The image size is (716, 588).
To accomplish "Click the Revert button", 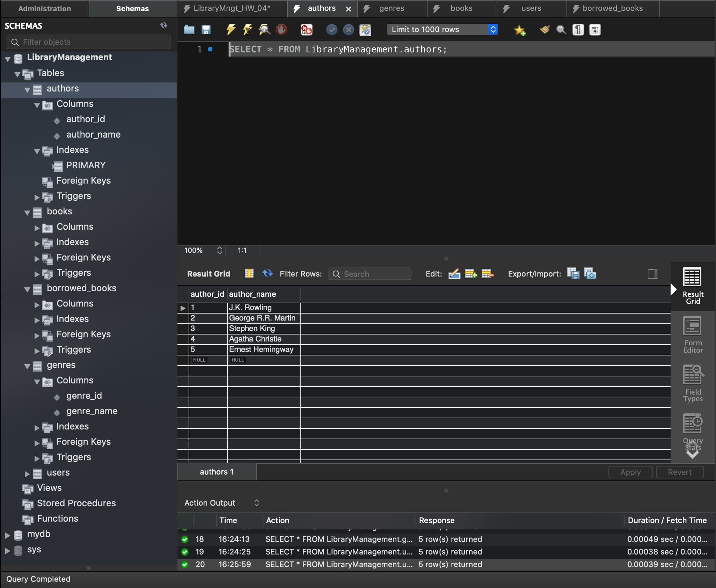I will [679, 472].
